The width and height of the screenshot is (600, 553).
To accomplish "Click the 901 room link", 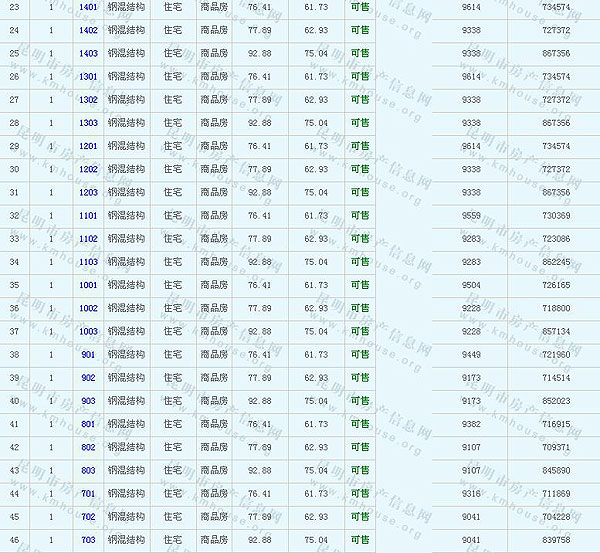I will (x=88, y=354).
